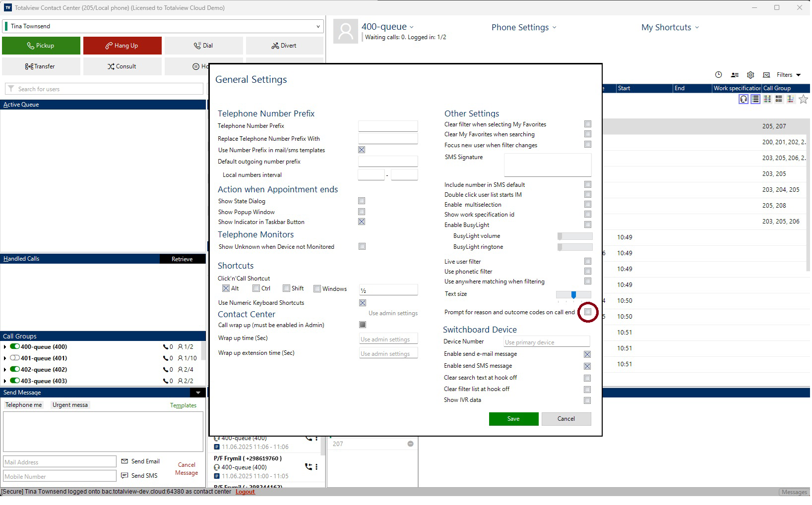Adjust the Text size slider

coord(573,295)
